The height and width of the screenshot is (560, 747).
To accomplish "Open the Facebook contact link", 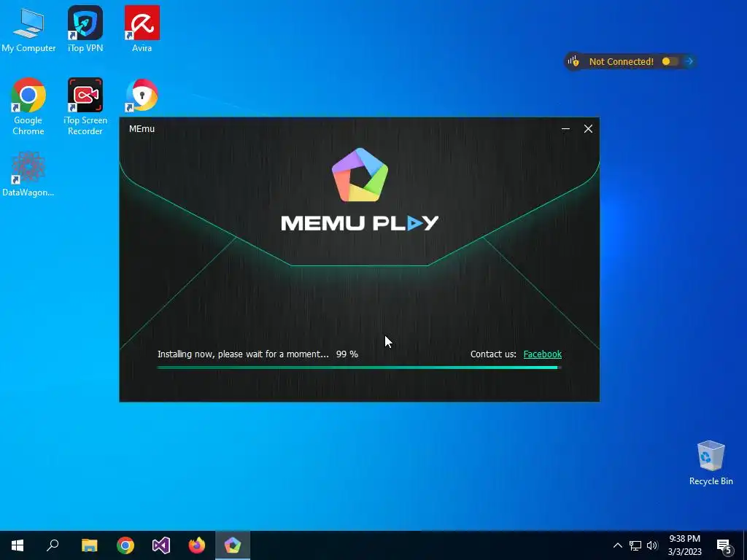I will tap(542, 354).
